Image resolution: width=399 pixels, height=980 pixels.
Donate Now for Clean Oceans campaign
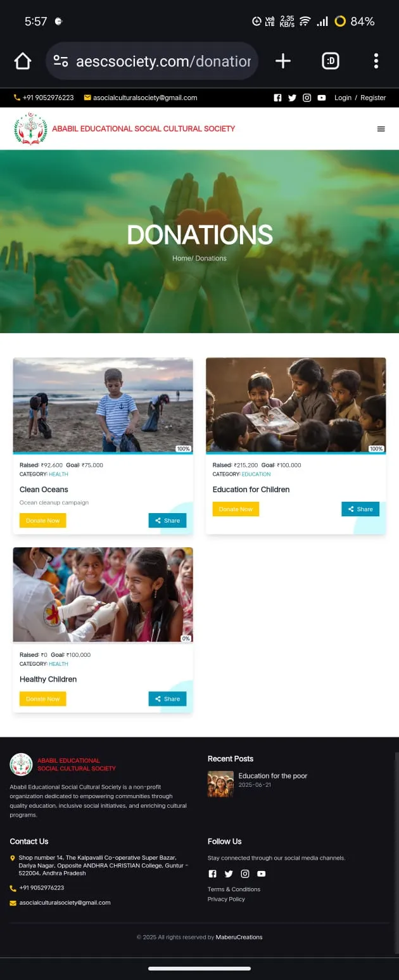coord(43,520)
